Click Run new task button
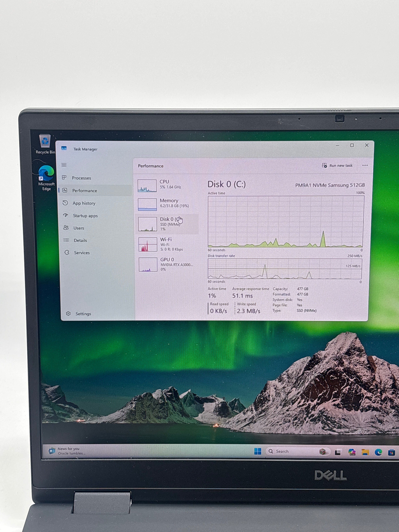 [x=337, y=165]
